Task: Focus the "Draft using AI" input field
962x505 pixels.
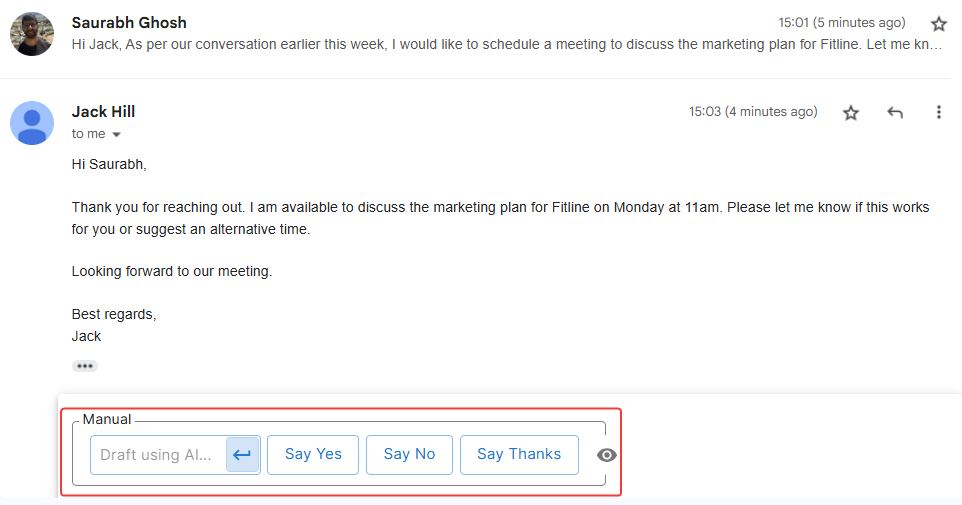Action: 158,455
